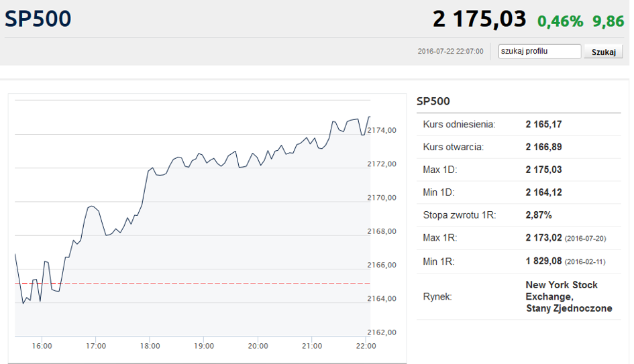Click the 16:00 time axis label

point(42,346)
